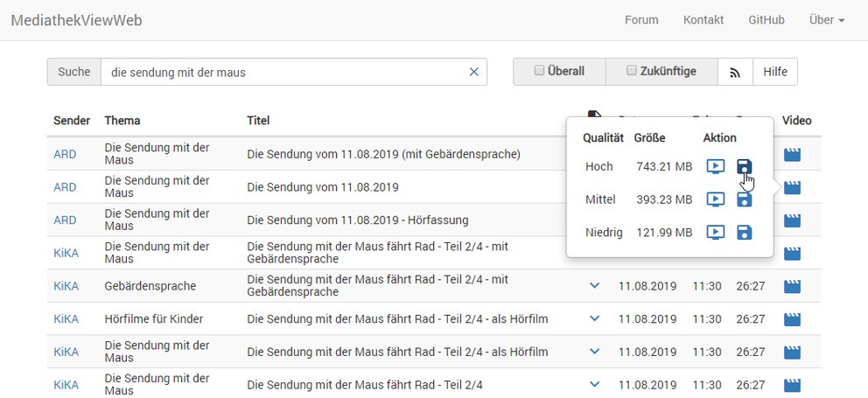Sort by the Titel column header
This screenshot has width=868, height=398.
pyautogui.click(x=258, y=121)
